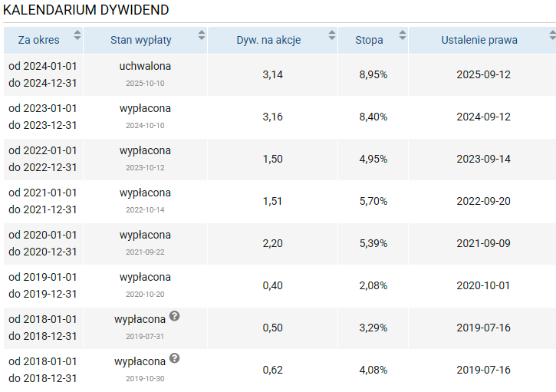Click the uchwalona status in the 2024 row

coord(145,67)
